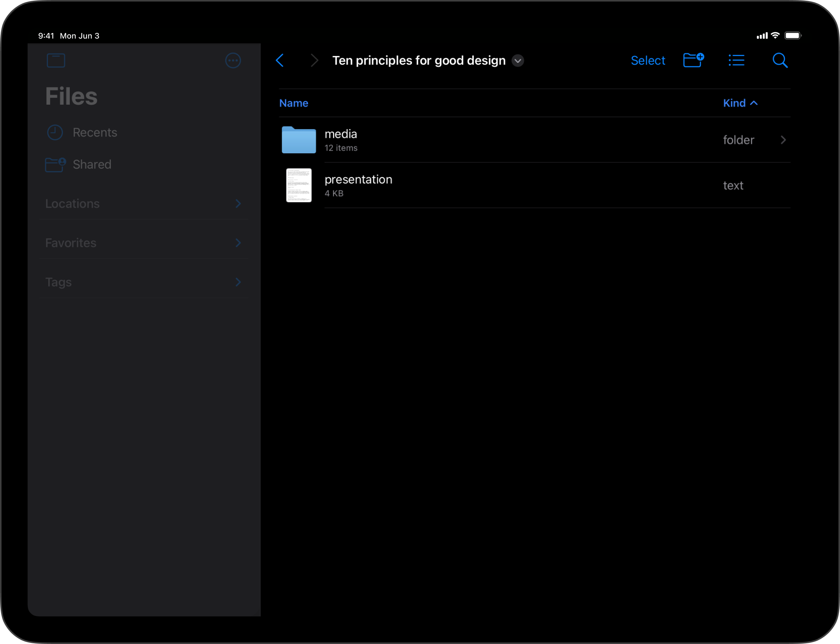Click the forward navigation arrow icon

(314, 60)
